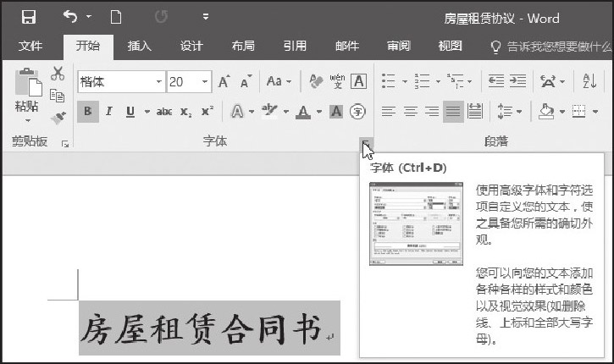Image resolution: width=614 pixels, height=364 pixels.
Task: Toggle subscript formatting
Action: click(x=186, y=112)
